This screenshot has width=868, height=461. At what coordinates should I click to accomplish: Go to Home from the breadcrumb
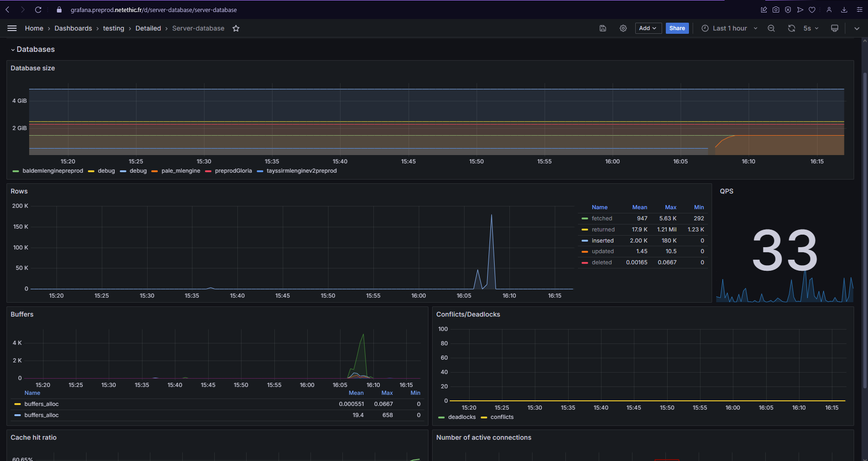pos(34,28)
